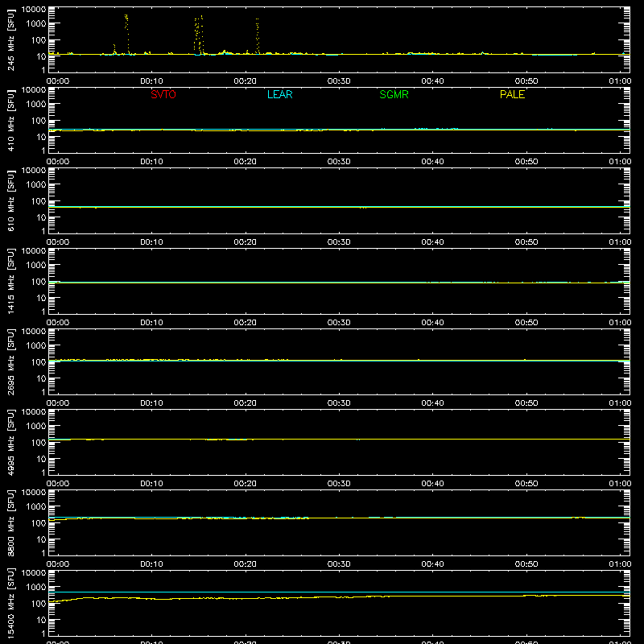This screenshot has width=644, height=644.
Task: Click the cyan flat trace in the 15400 MHz plot
Action: [x=339, y=592]
